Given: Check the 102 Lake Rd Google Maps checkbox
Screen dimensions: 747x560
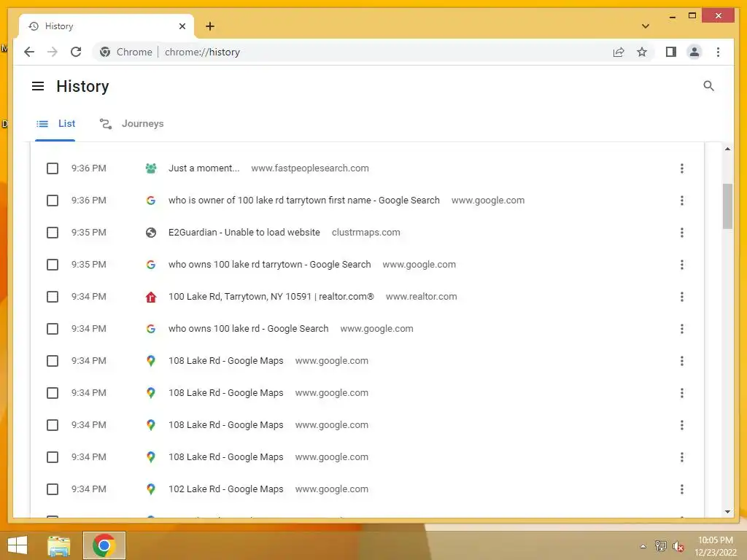Looking at the screenshot, I should click(53, 489).
